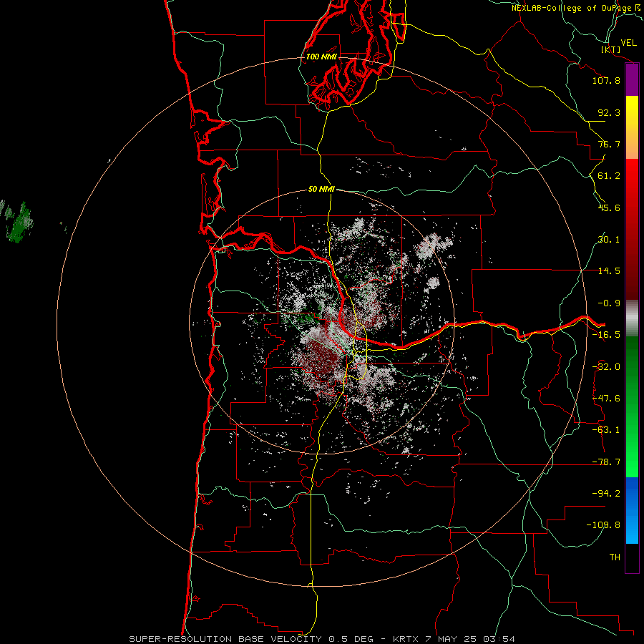This screenshot has width=644, height=644.
Task: Click the KRTX station identifier in caption
Action: [x=406, y=639]
